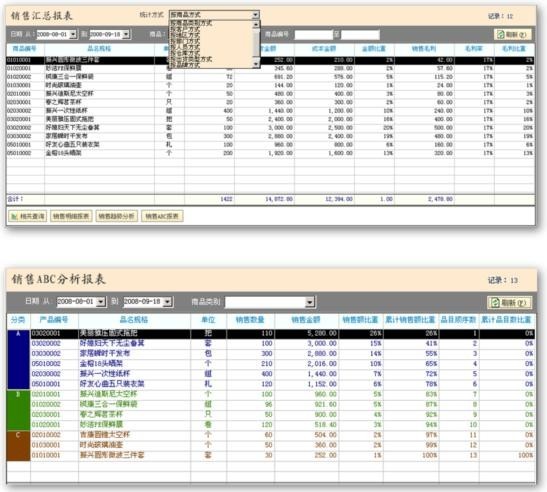Expand the 商品类别 dropdown in the ABC report

[309, 302]
